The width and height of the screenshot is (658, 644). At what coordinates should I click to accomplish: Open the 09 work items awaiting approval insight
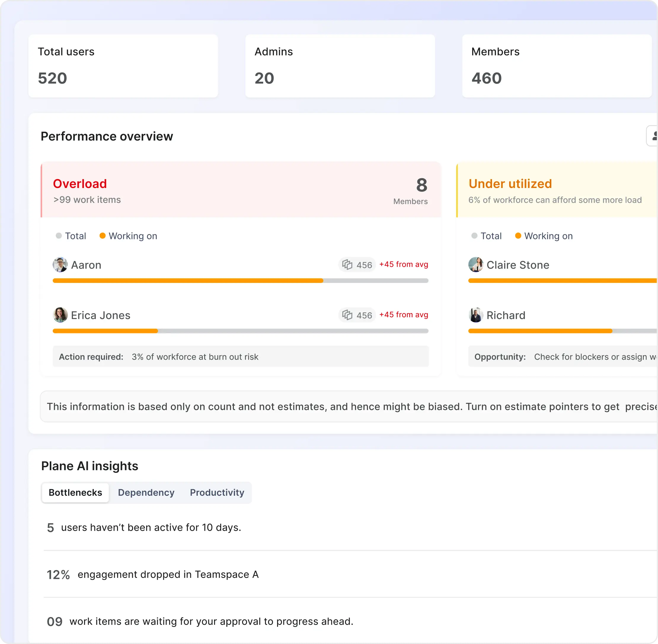199,621
